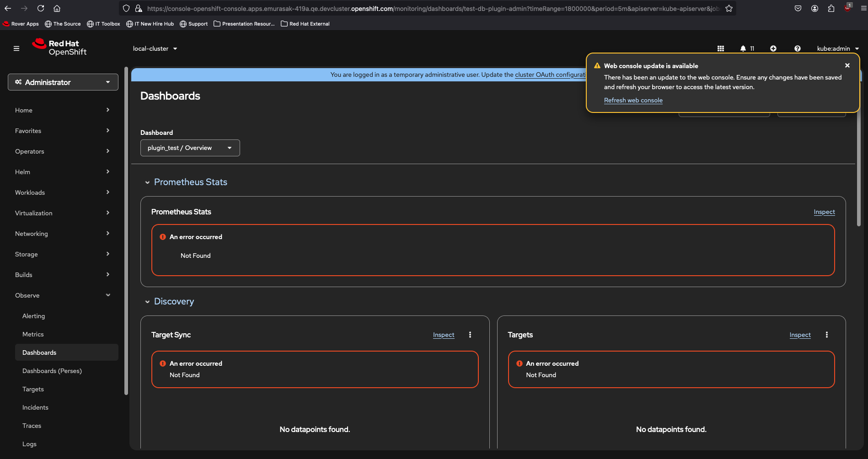Collapse the Discovery section

tap(147, 302)
